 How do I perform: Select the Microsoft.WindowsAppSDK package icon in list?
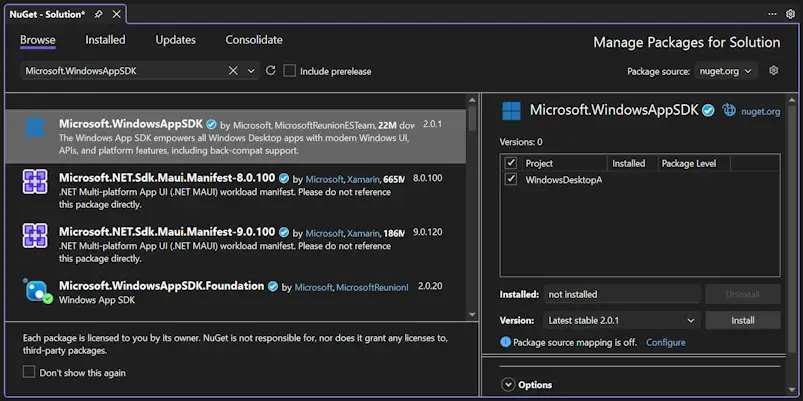click(x=35, y=128)
